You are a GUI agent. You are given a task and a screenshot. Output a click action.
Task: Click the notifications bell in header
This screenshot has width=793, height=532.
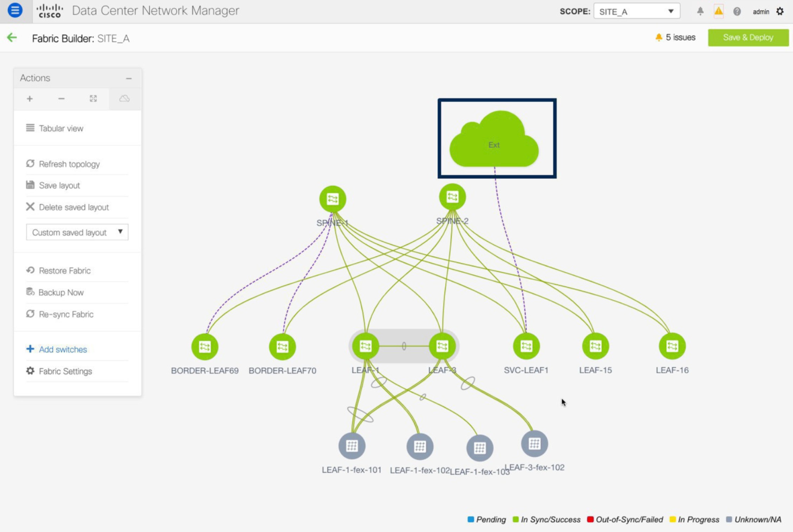pos(700,11)
